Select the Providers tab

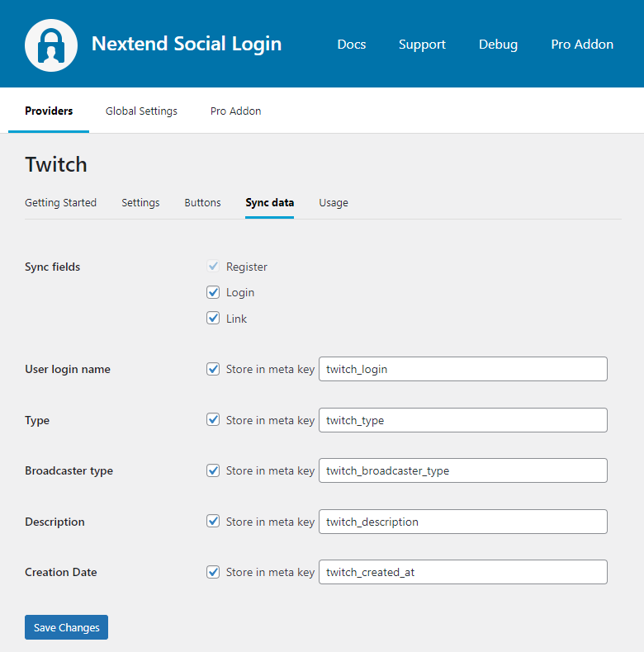(x=49, y=111)
